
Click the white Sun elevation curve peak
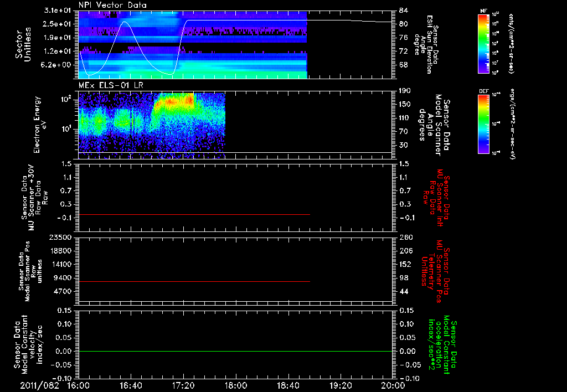click(125, 22)
